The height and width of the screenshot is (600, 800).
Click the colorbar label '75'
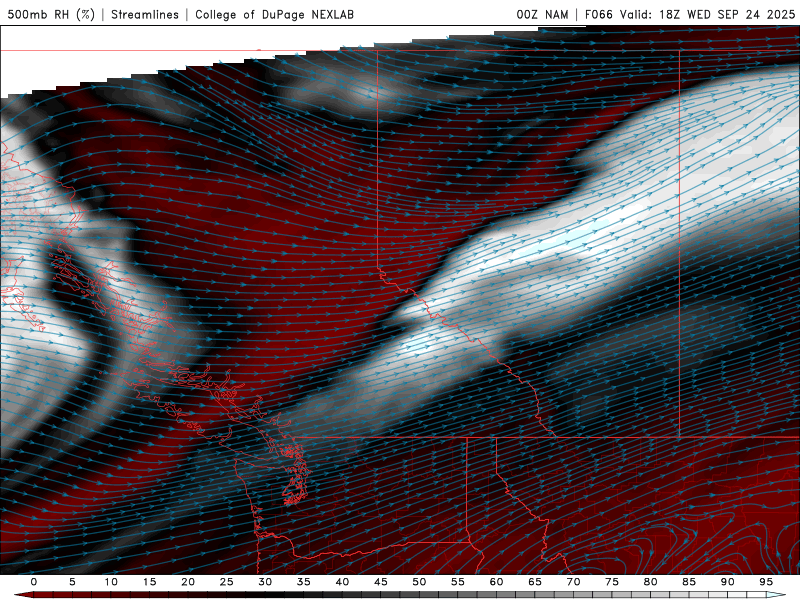coord(612,582)
